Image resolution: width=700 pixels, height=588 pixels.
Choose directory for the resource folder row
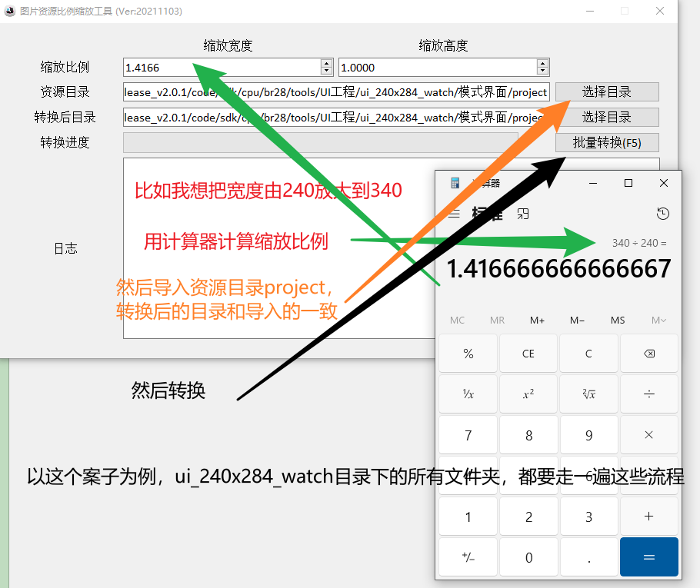tap(607, 92)
